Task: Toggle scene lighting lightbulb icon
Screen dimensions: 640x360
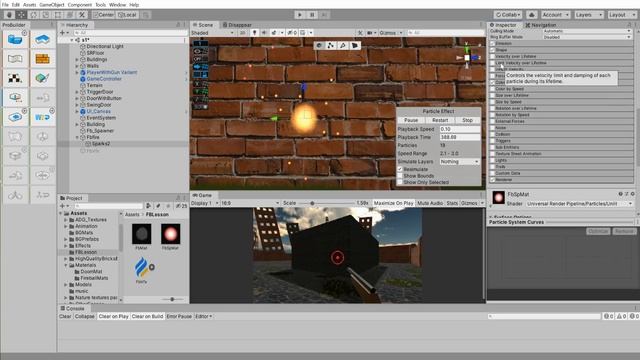Action: [x=254, y=33]
